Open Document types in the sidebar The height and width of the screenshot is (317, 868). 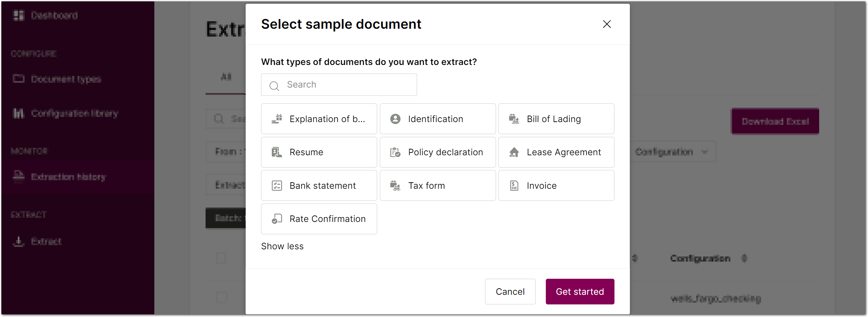(x=66, y=79)
